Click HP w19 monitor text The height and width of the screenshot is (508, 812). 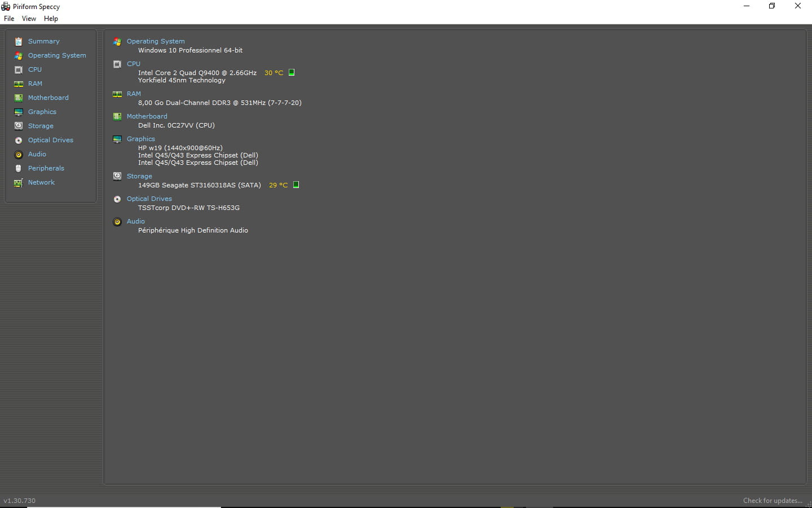[180, 148]
